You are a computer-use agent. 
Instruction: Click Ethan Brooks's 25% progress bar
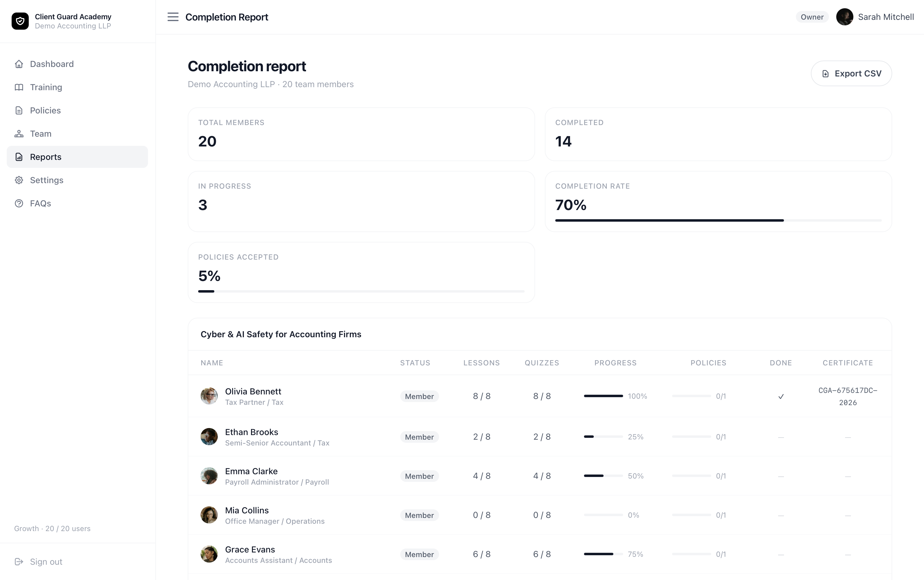pyautogui.click(x=603, y=437)
